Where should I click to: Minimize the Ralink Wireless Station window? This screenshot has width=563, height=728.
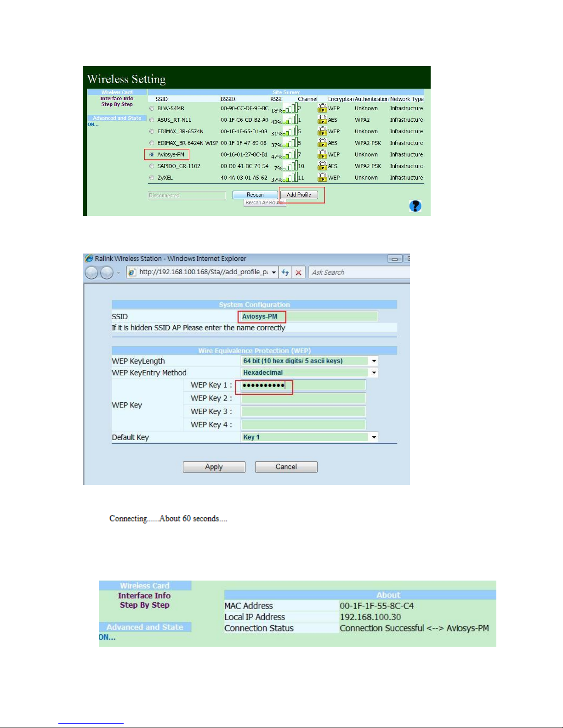(x=395, y=259)
